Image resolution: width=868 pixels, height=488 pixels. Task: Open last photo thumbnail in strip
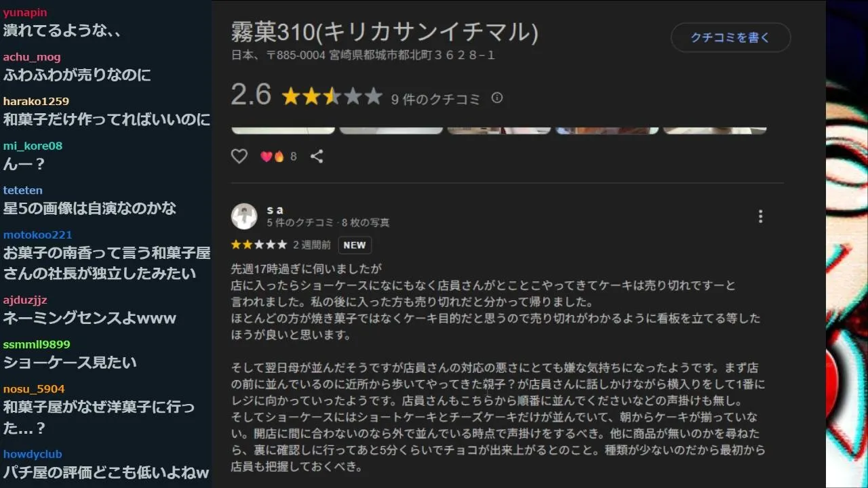[x=715, y=130]
